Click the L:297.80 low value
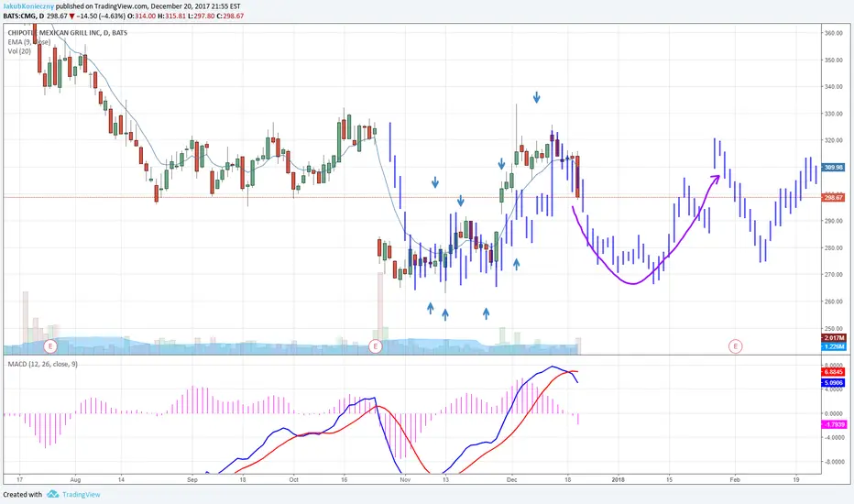The width and height of the screenshot is (854, 504). tap(201, 16)
